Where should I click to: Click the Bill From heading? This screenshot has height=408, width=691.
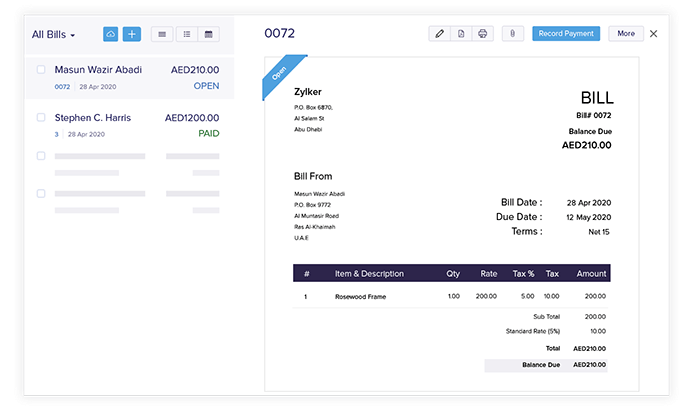(313, 176)
